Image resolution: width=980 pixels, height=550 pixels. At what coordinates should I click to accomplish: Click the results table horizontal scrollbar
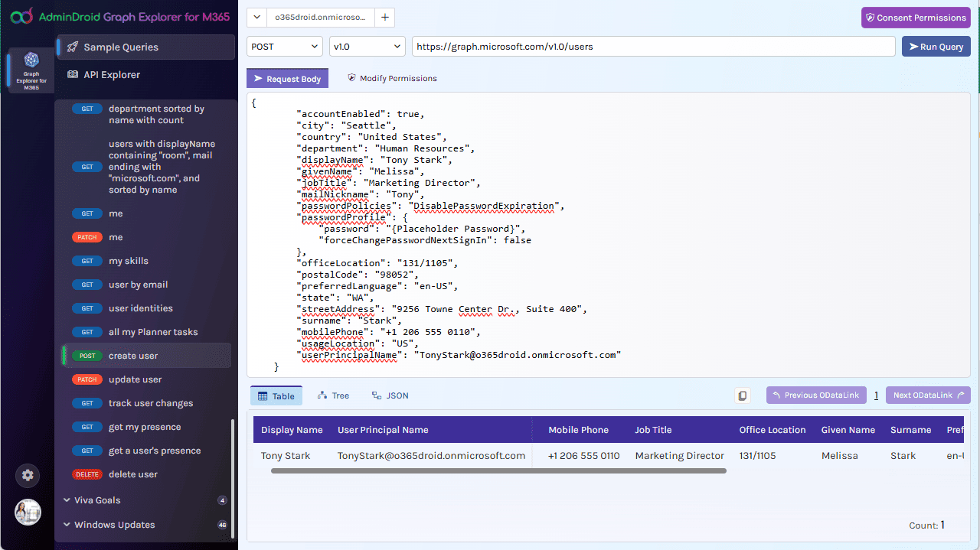coord(498,471)
